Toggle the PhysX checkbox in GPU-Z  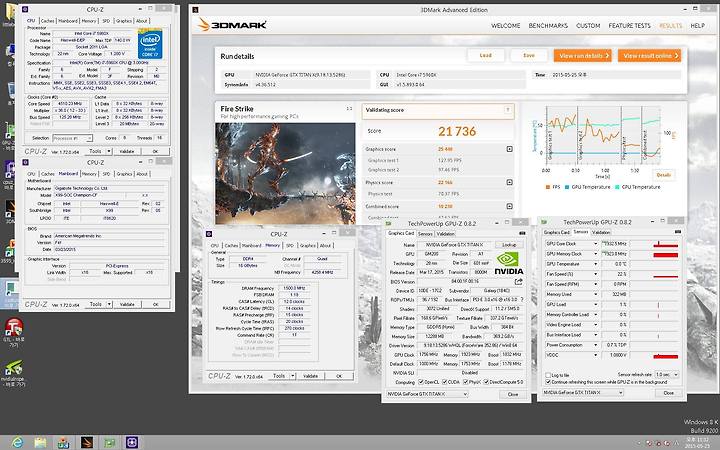[x=466, y=382]
